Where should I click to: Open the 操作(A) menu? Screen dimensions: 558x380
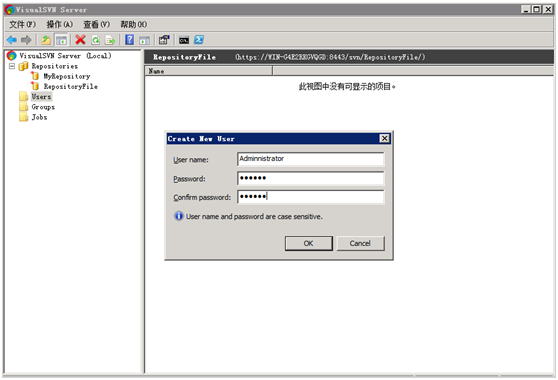click(x=60, y=25)
